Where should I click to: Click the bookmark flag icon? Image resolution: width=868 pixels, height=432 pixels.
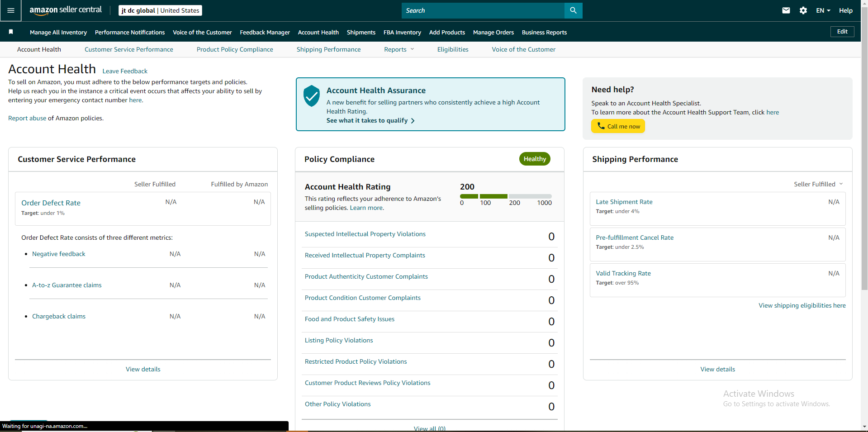(x=11, y=32)
